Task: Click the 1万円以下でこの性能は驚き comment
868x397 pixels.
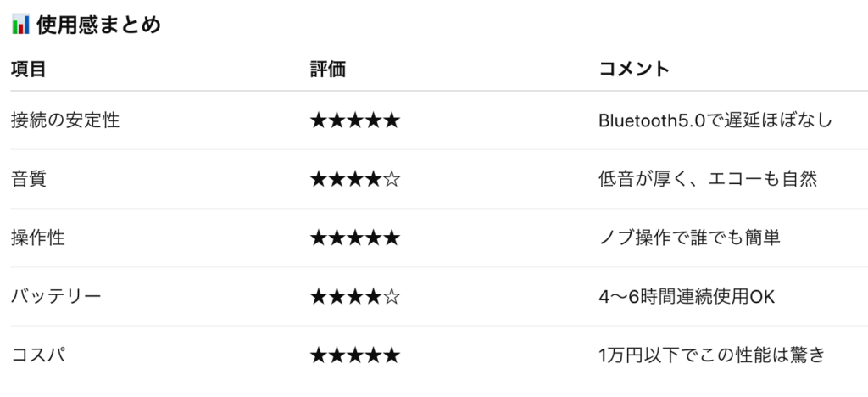Action: click(711, 355)
